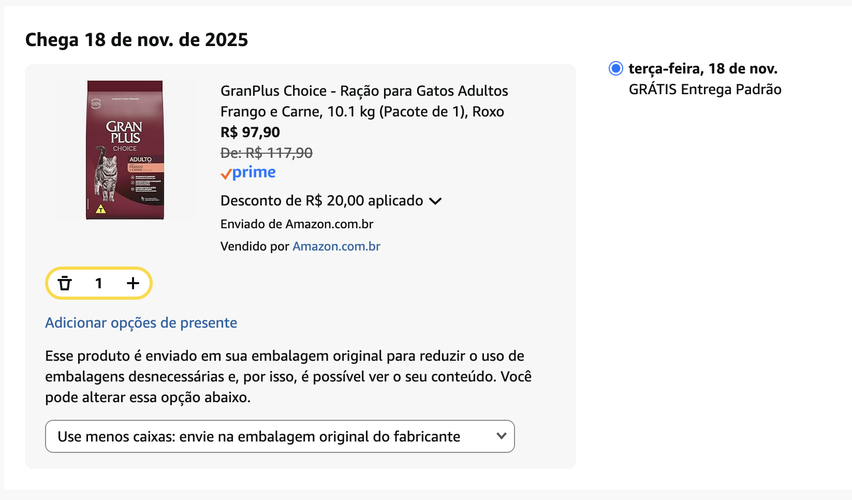
Task: Click 'Adicionar opções de presente'
Action: tap(141, 323)
